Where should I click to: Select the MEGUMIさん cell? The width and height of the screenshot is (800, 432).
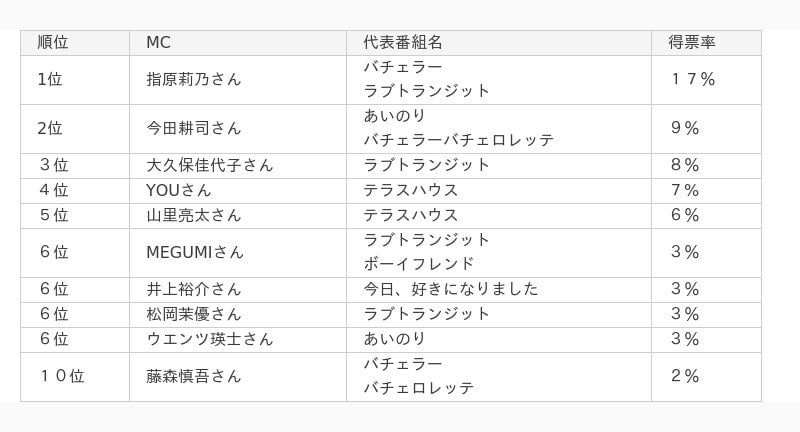[238, 253]
